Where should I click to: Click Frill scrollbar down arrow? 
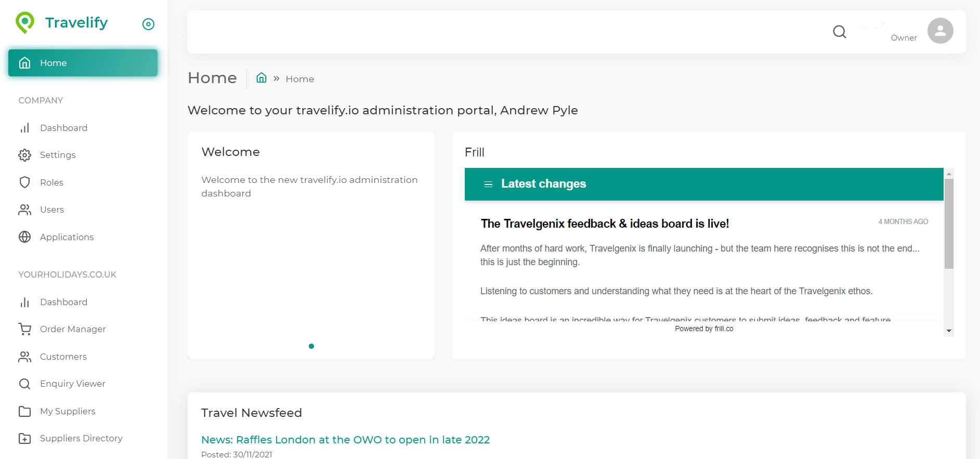coord(949,331)
